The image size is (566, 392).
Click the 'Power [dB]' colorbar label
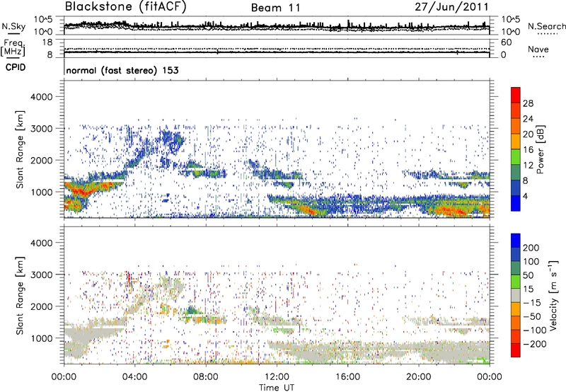click(x=540, y=149)
